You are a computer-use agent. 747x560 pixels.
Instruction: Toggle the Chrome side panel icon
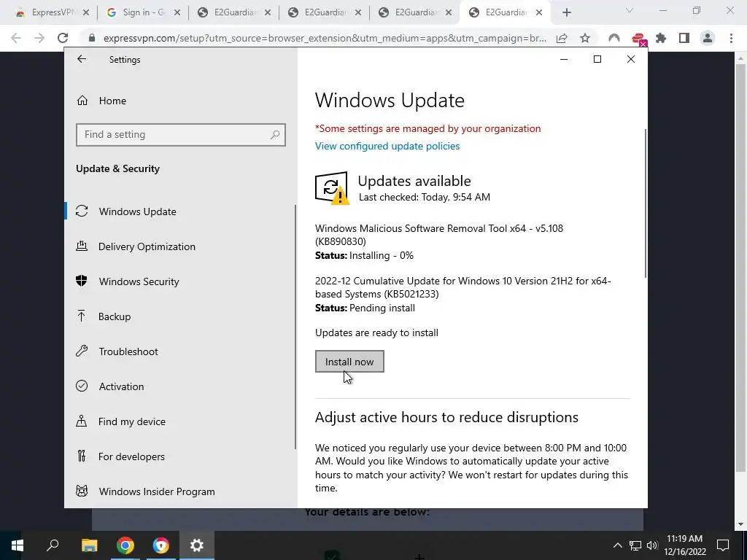click(684, 38)
